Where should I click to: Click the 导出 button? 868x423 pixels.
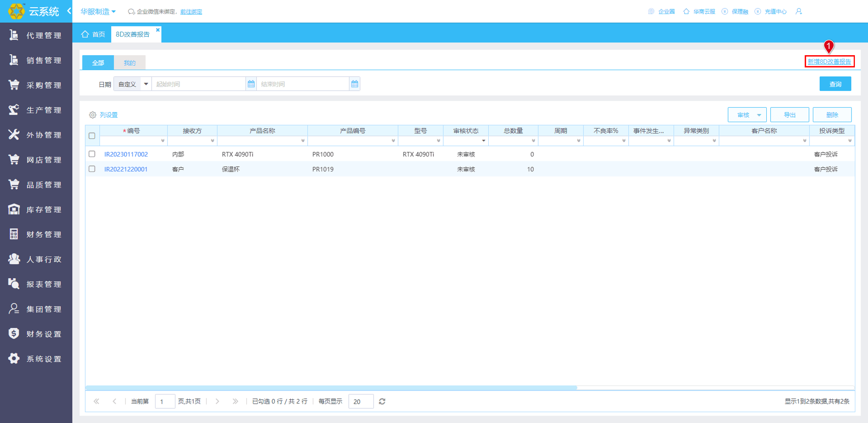[x=790, y=115]
